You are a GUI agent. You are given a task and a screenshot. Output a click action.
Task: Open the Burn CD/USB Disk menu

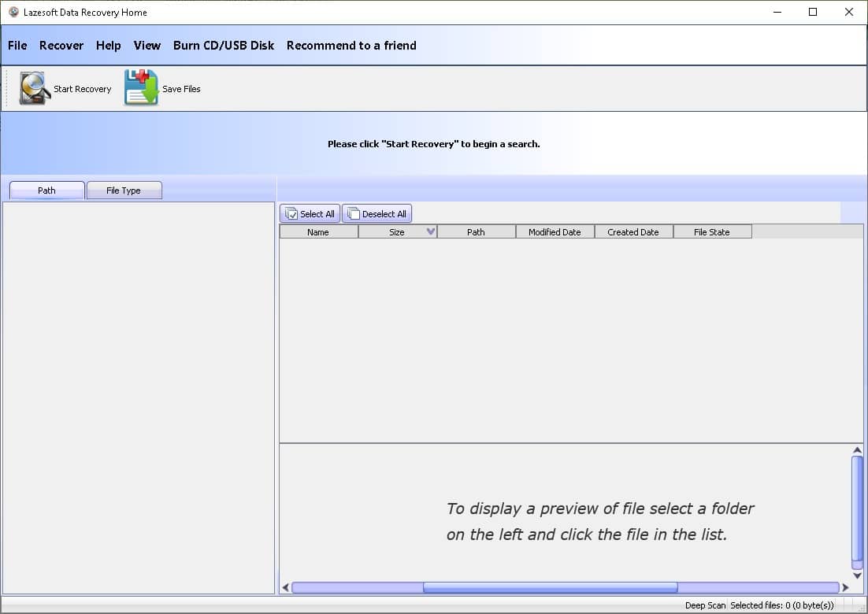224,46
